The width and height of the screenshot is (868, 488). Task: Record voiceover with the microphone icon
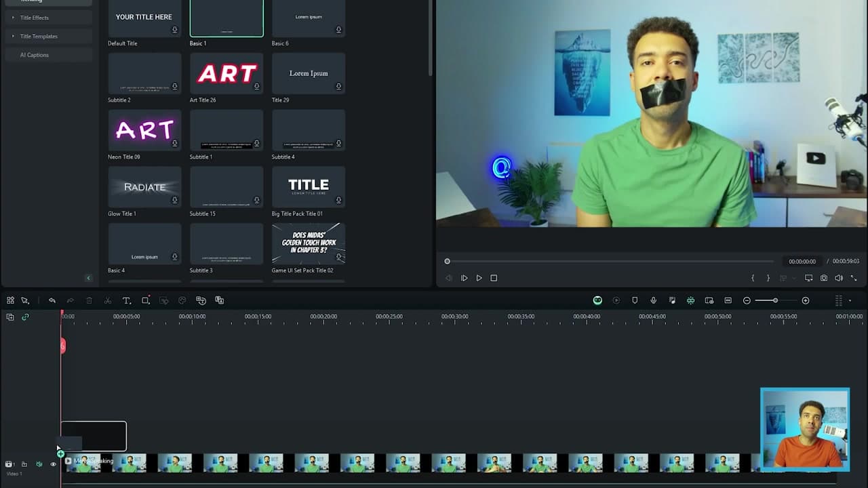point(653,300)
